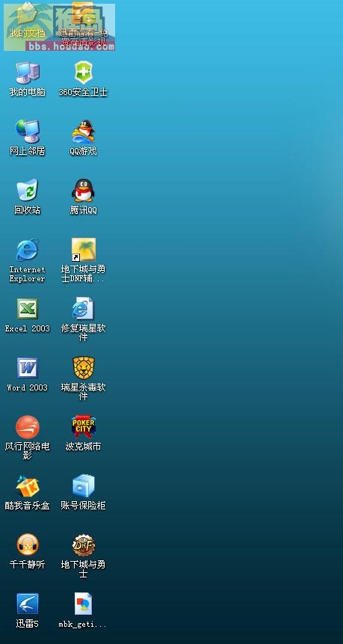Click the label text "账号保险柜"
Screen dimensions: 343x644
click(83, 506)
